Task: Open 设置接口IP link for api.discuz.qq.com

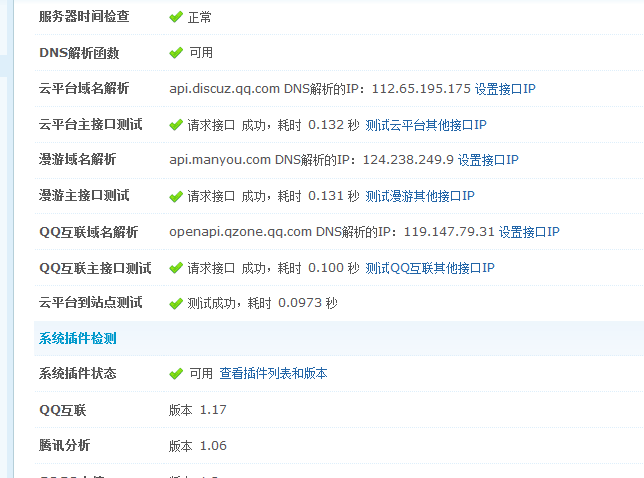Action: 505,89
